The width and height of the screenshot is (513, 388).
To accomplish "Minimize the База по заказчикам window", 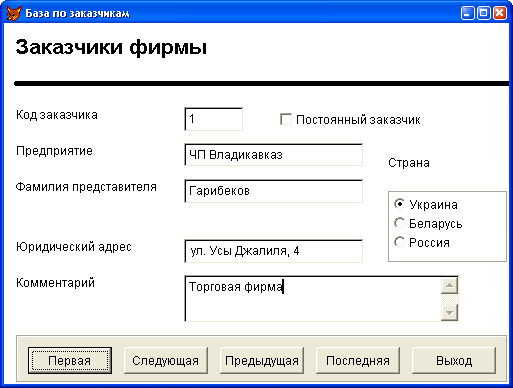I will click(x=468, y=13).
